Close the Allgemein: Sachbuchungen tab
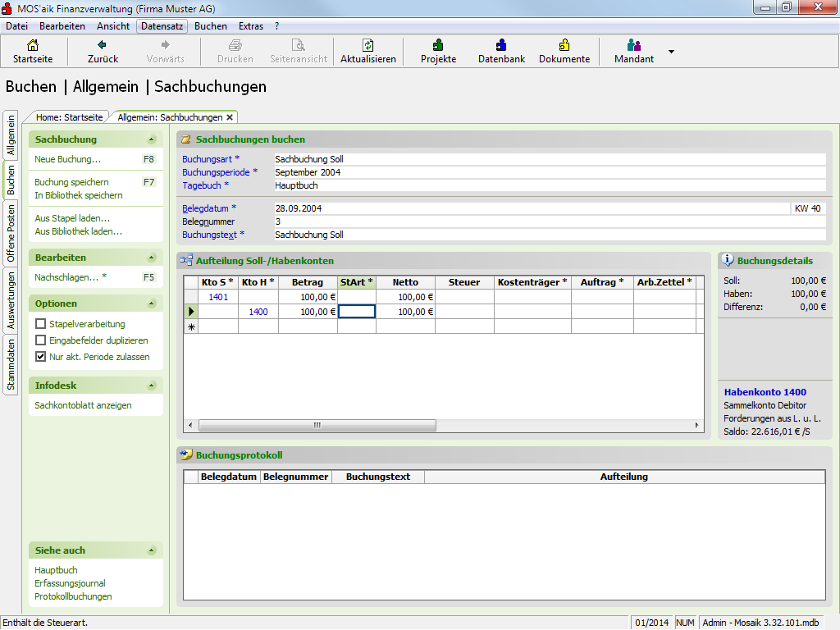 [x=230, y=117]
